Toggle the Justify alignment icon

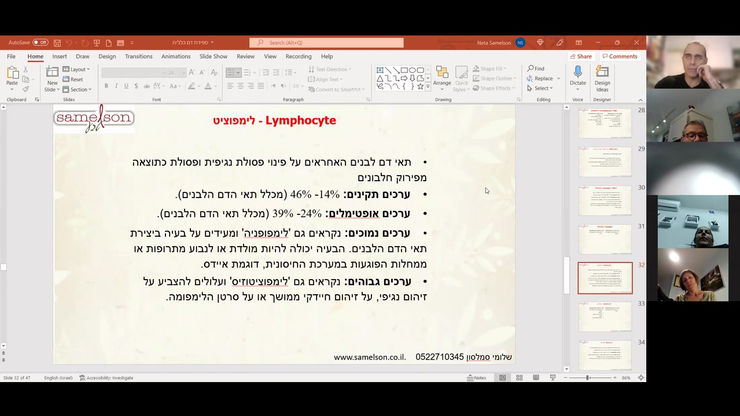pyautogui.click(x=261, y=86)
